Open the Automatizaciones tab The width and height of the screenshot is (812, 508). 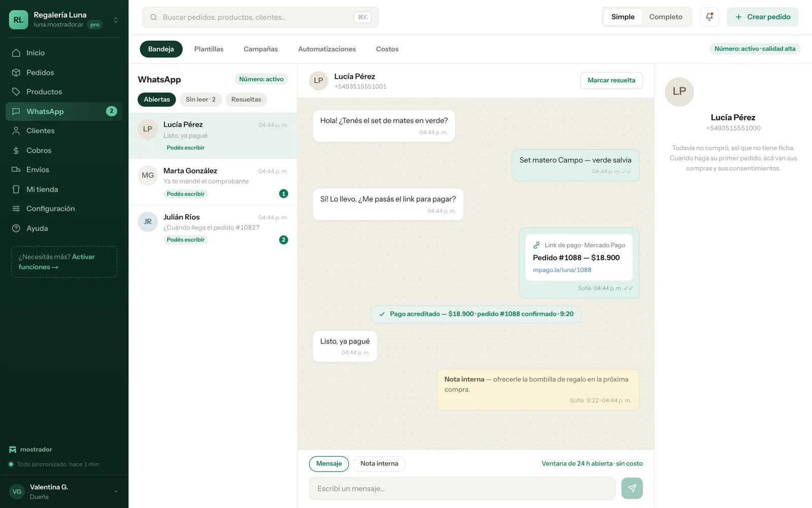pos(327,49)
